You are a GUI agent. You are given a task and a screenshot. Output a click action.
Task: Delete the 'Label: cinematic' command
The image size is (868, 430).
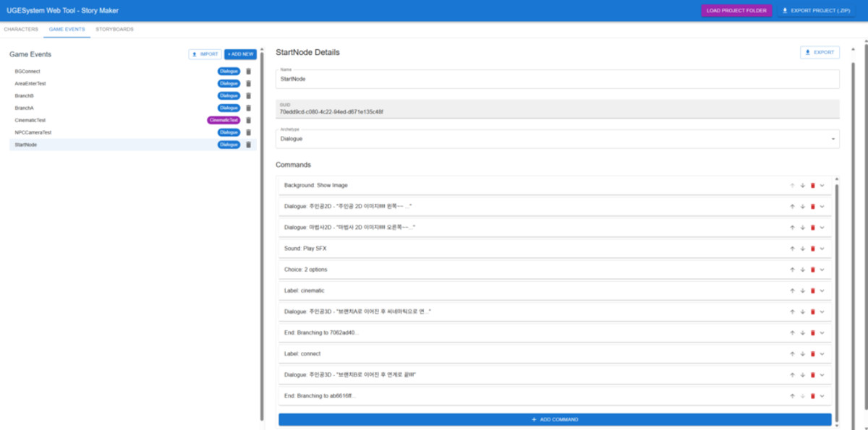[x=814, y=291]
